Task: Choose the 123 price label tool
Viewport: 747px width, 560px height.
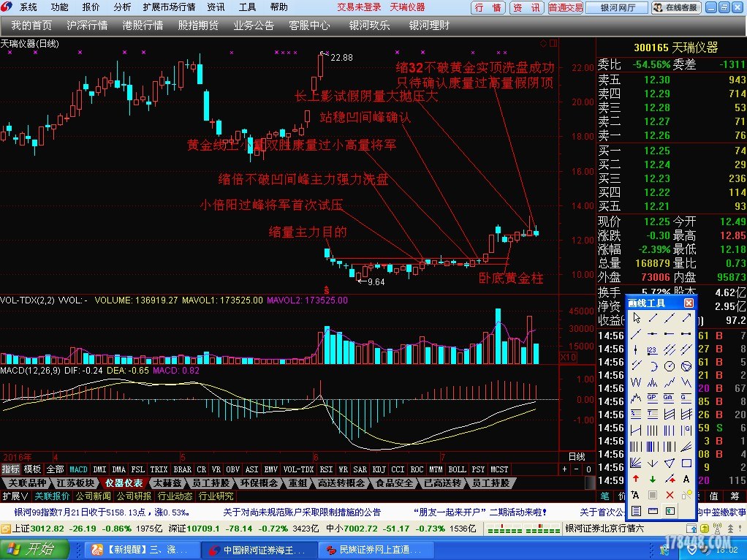Action: [x=653, y=350]
